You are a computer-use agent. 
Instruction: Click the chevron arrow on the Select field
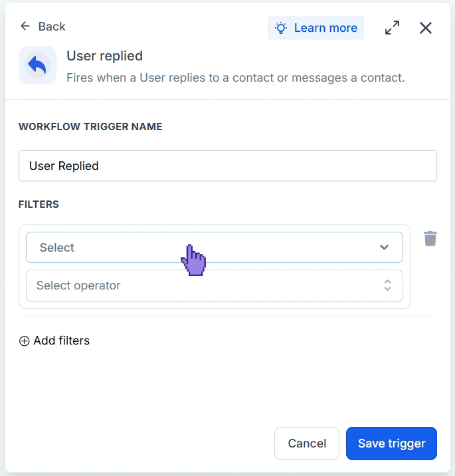tap(384, 248)
